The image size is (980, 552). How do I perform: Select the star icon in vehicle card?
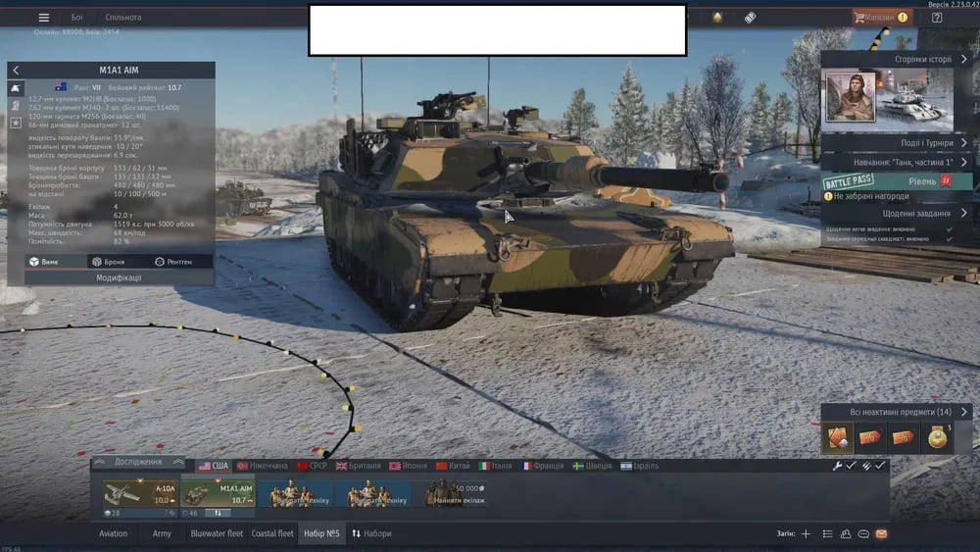pyautogui.click(x=16, y=123)
